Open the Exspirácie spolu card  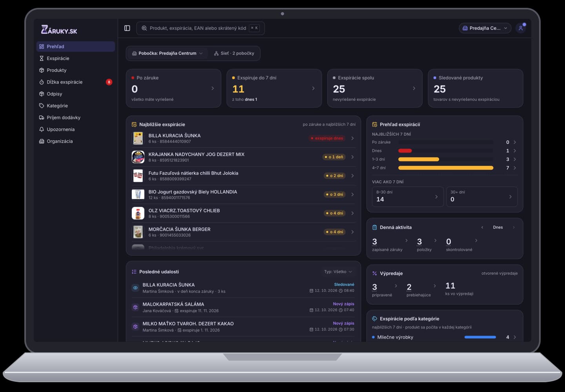tap(375, 88)
